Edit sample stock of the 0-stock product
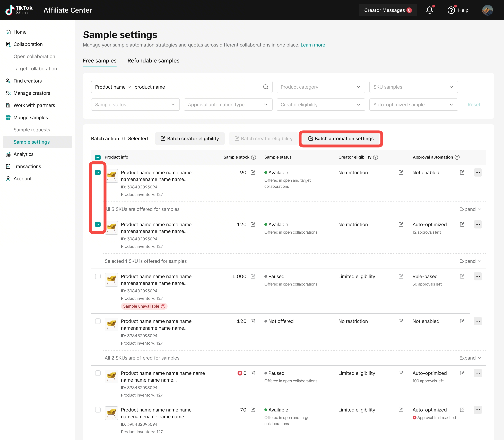The width and height of the screenshot is (504, 440). (253, 373)
